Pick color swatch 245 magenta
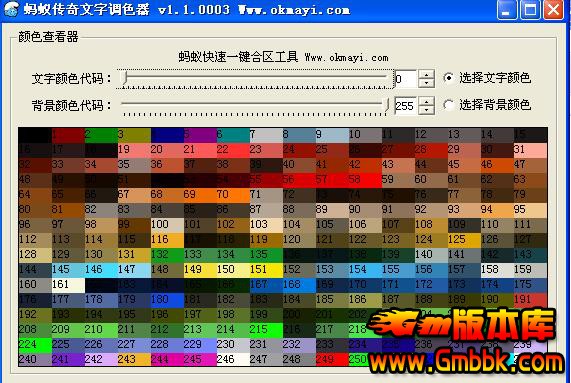Image resolution: width=571 pixels, height=383 pixels. tap(200, 359)
